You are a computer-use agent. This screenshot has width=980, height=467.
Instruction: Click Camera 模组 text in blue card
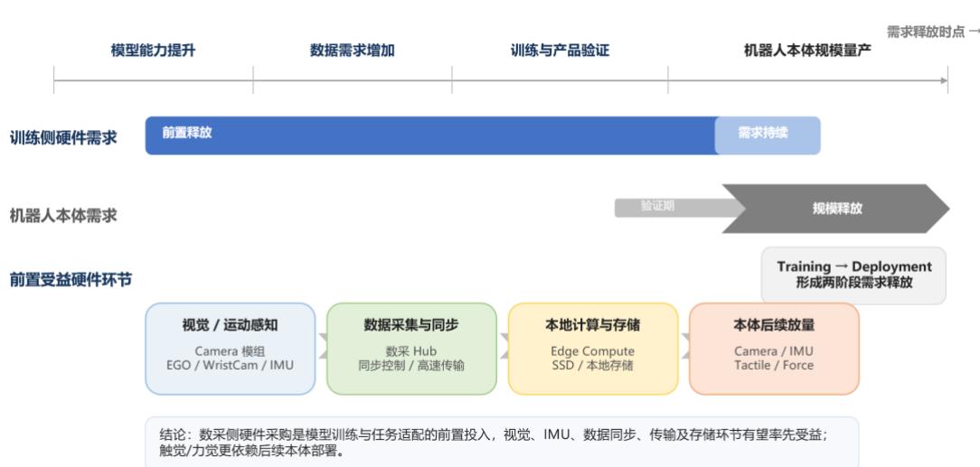coord(230,351)
